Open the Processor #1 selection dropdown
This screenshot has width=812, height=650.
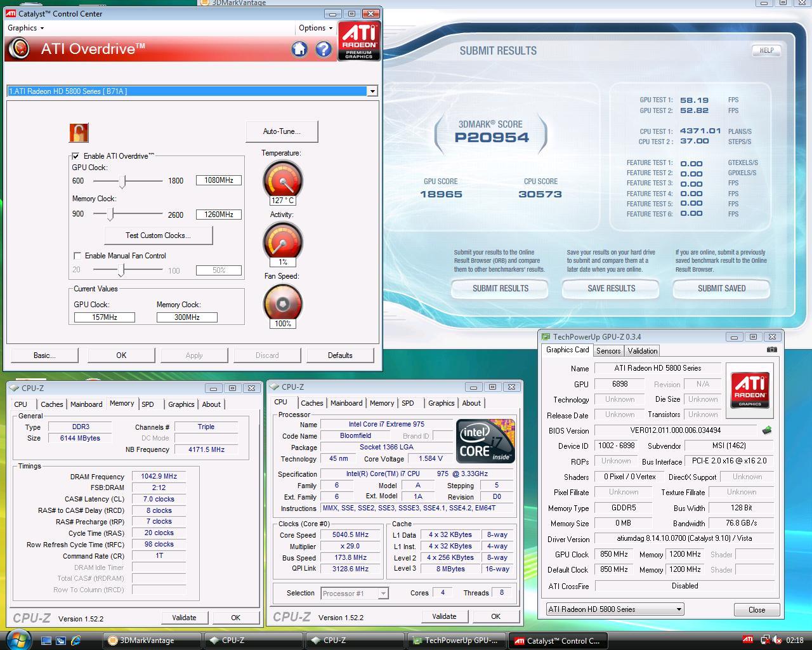tap(383, 594)
